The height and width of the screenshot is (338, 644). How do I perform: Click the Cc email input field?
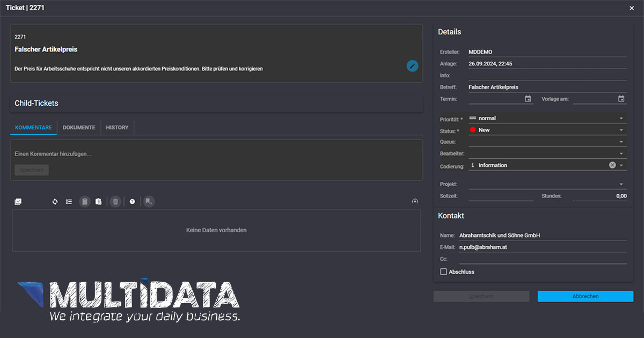(x=542, y=259)
